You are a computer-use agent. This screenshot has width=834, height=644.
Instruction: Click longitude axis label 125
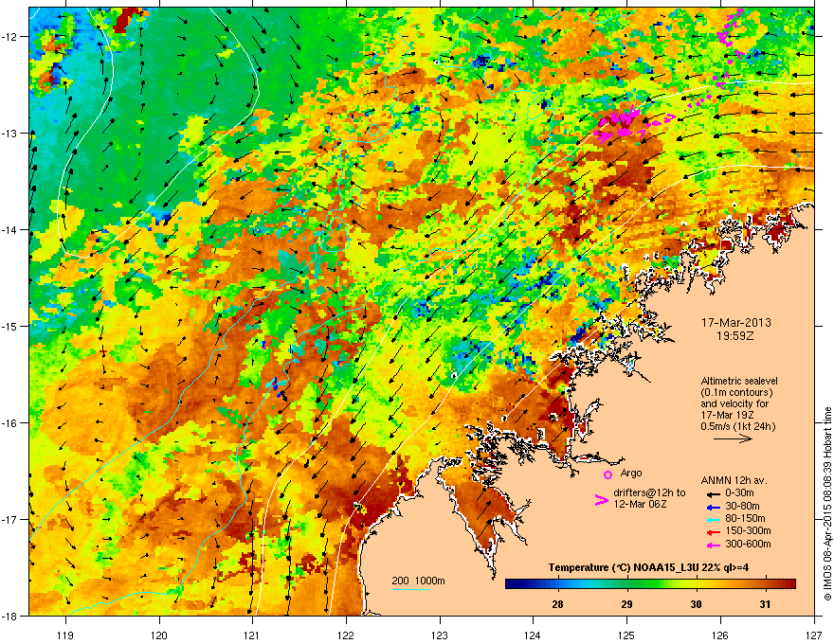tap(626, 636)
